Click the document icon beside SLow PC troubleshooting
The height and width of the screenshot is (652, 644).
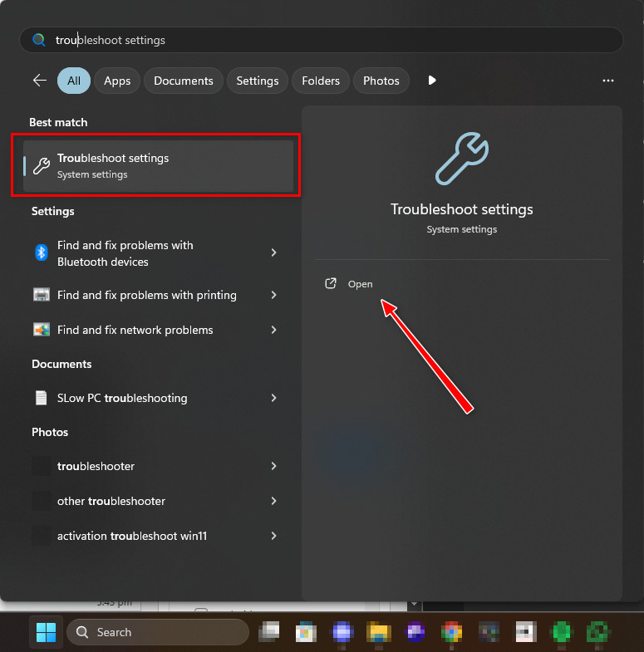(x=42, y=398)
